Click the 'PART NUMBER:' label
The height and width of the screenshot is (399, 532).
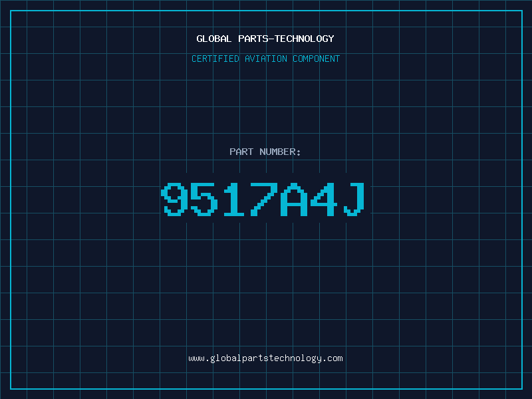265,152
